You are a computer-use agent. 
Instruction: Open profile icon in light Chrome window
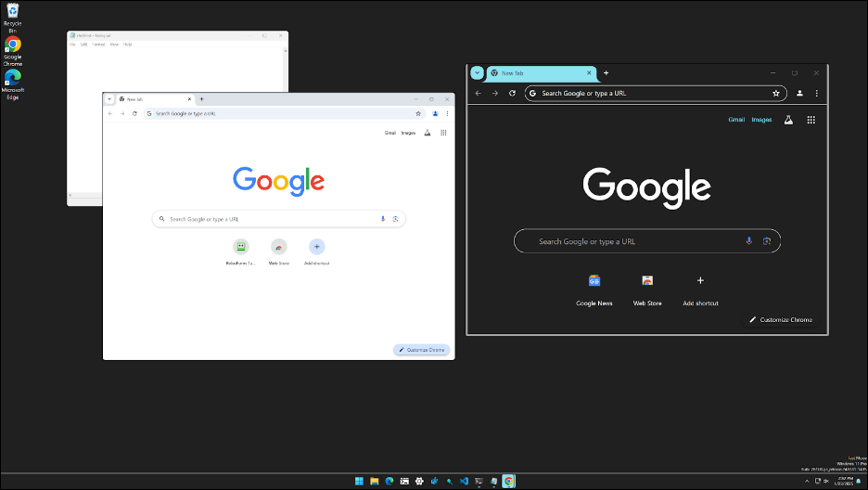[x=435, y=113]
